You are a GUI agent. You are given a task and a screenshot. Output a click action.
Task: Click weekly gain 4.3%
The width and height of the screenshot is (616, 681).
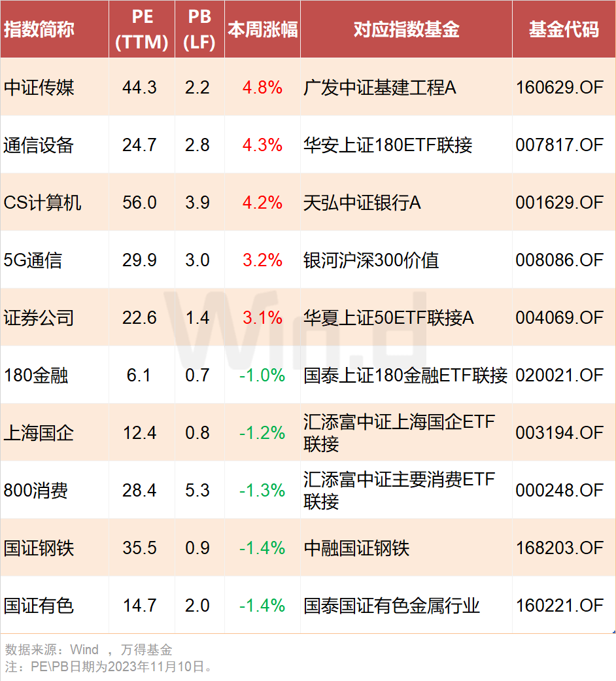tap(263, 145)
